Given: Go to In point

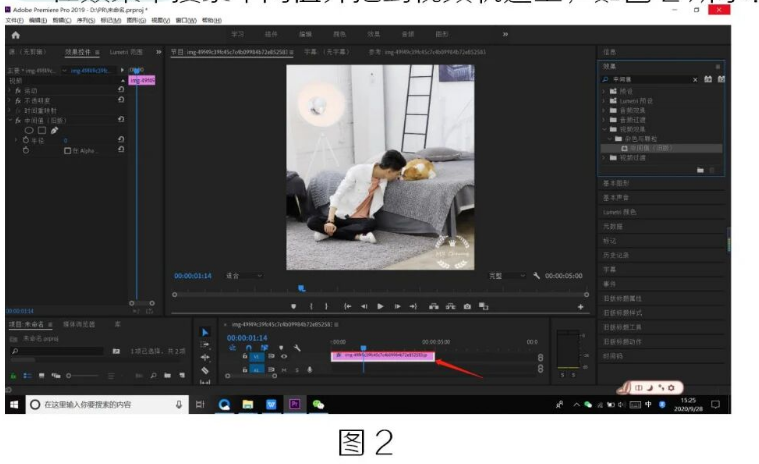Looking at the screenshot, I should click(347, 306).
